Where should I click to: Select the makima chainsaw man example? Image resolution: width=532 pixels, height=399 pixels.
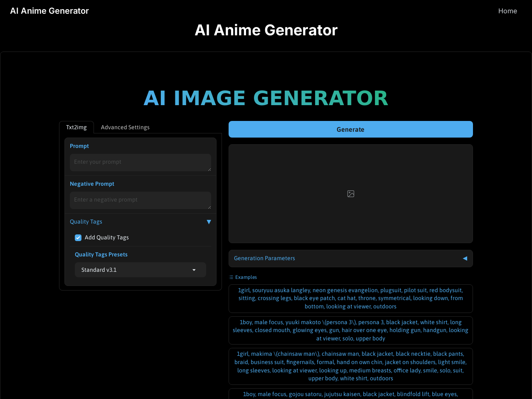point(350,366)
